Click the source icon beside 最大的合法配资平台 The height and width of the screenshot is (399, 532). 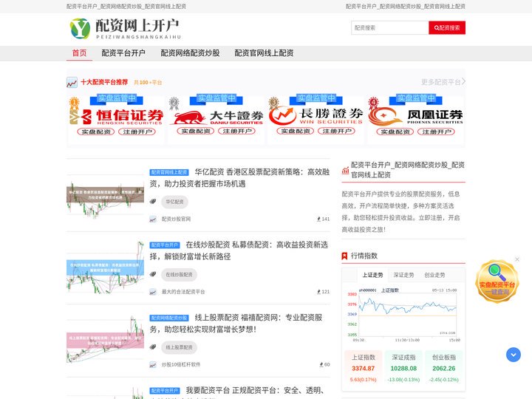[153, 292]
